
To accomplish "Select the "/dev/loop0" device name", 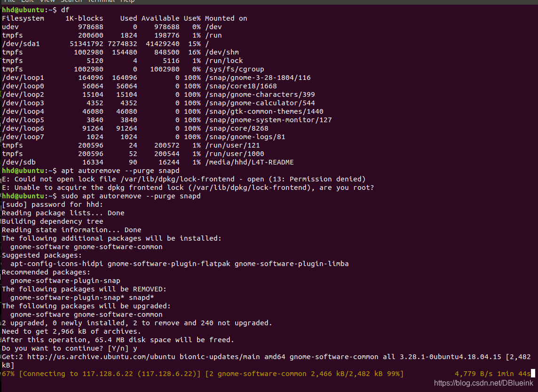I will pos(23,86).
